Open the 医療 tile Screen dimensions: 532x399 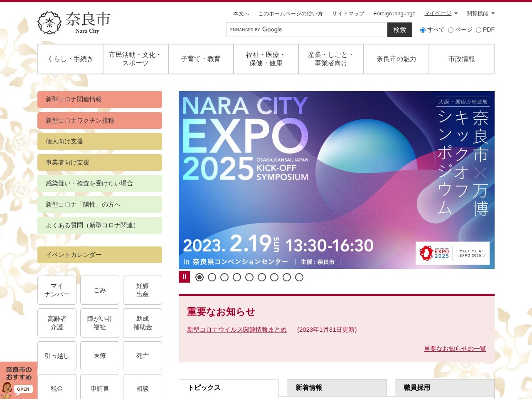(100, 356)
